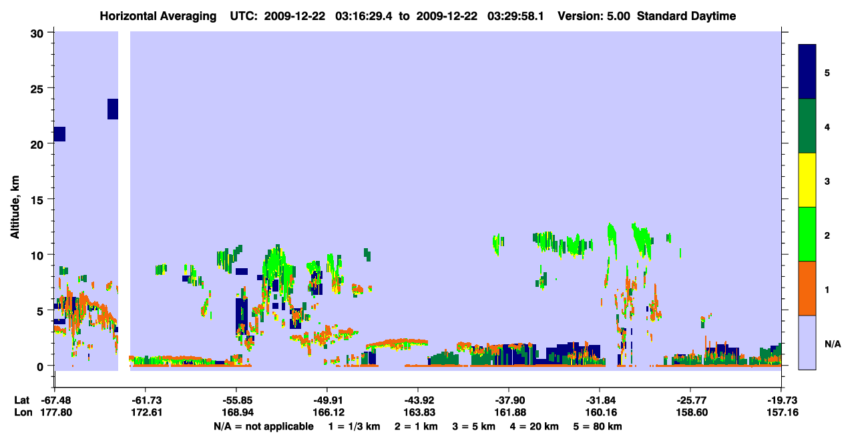Click the 30 km altitude axis label
The width and height of the screenshot is (868, 445).
pyautogui.click(x=39, y=33)
